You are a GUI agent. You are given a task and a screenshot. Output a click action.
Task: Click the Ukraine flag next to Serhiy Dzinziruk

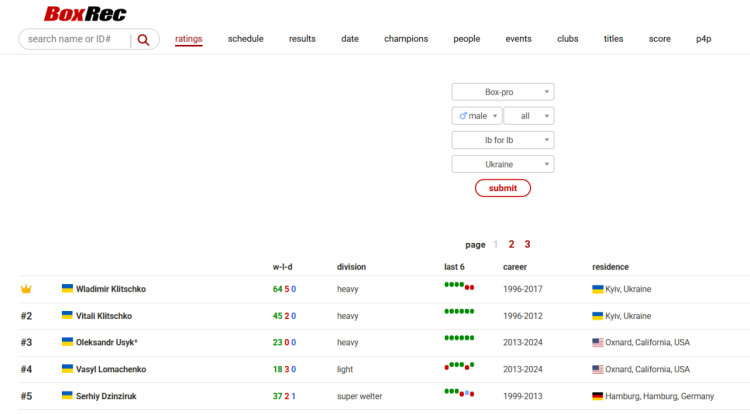[68, 396]
